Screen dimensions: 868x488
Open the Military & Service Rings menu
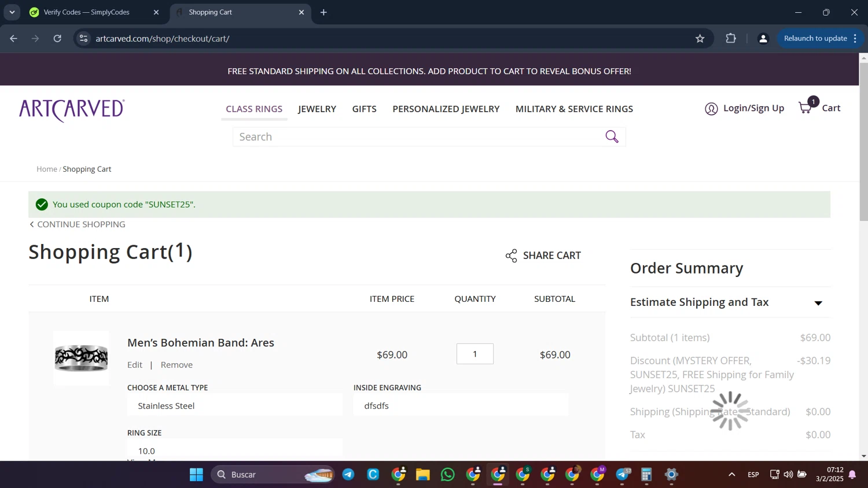click(x=574, y=109)
